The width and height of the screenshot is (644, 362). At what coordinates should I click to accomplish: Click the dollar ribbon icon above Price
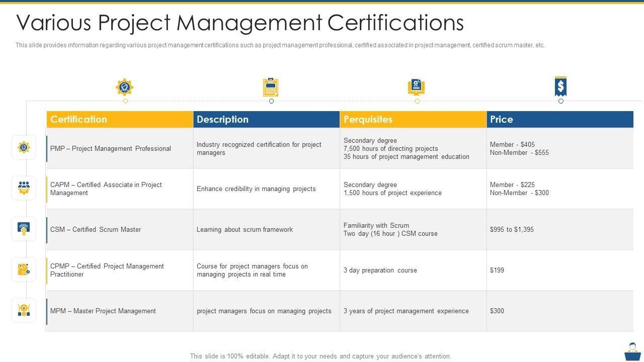pos(560,86)
